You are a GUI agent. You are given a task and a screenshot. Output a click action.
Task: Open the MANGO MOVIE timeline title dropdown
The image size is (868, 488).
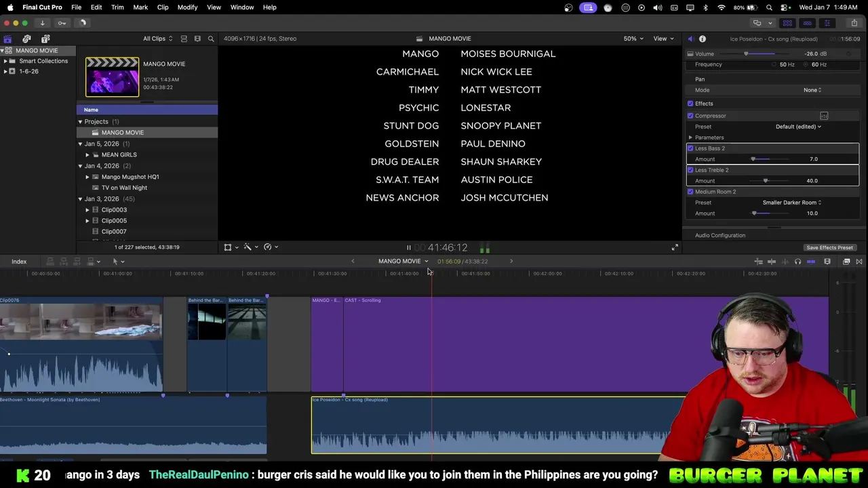click(403, 261)
